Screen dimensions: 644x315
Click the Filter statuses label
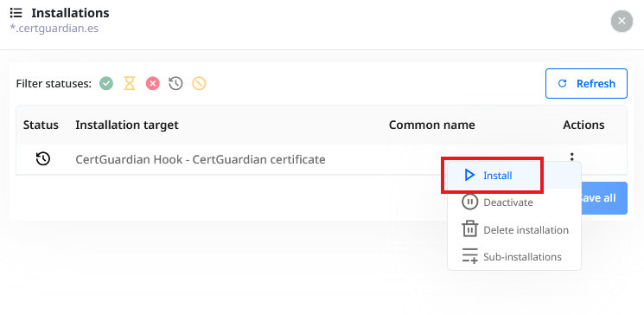tap(54, 84)
